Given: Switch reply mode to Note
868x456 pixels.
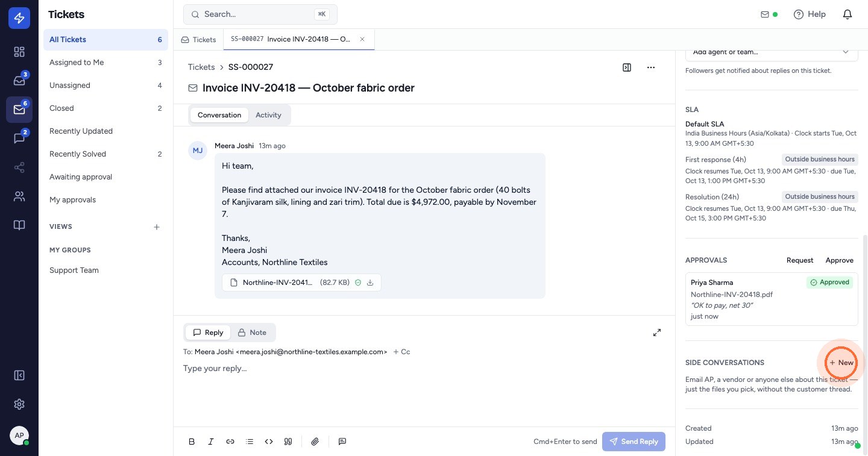Looking at the screenshot, I should [252, 333].
